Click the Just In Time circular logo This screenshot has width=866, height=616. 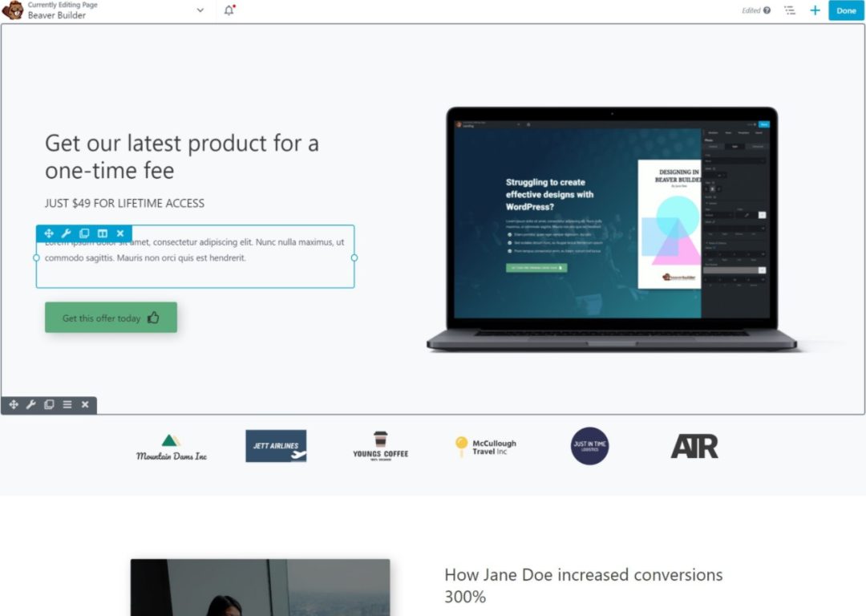click(x=590, y=446)
